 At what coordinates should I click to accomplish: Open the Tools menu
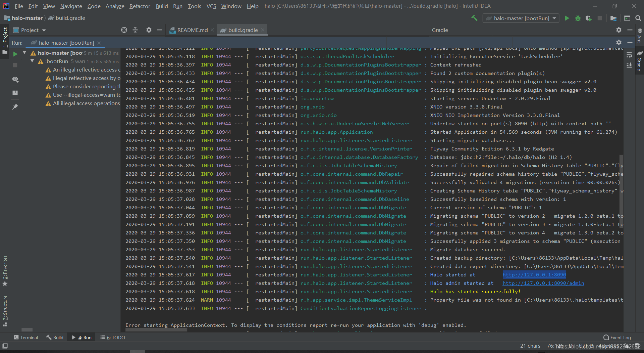coord(194,6)
